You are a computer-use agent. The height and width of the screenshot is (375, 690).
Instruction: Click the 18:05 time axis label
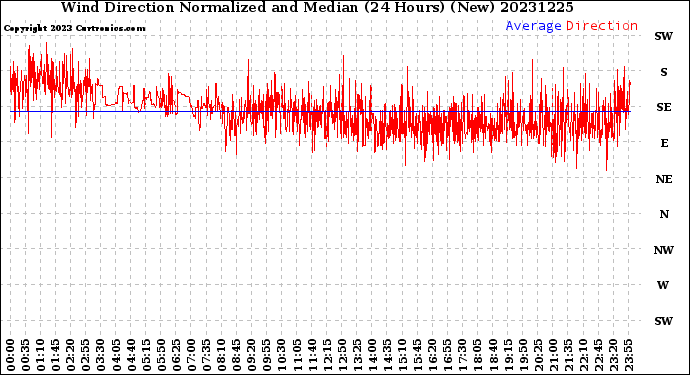tap(477, 355)
